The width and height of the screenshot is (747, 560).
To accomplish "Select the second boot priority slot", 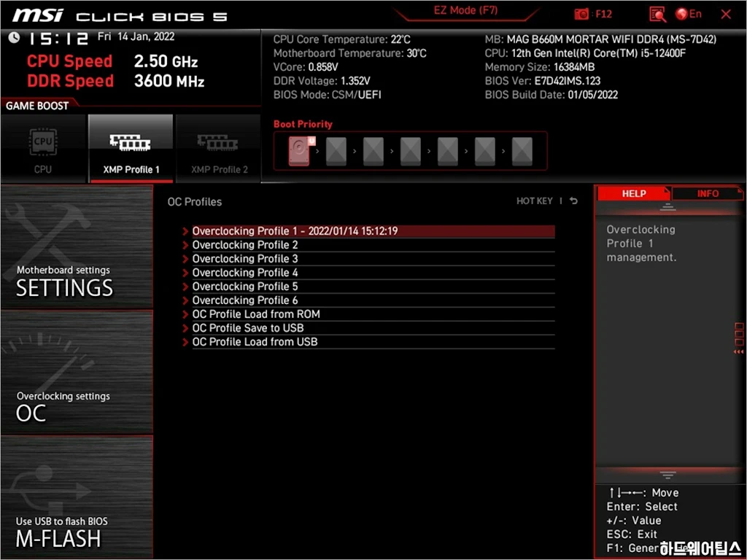I will [x=336, y=152].
